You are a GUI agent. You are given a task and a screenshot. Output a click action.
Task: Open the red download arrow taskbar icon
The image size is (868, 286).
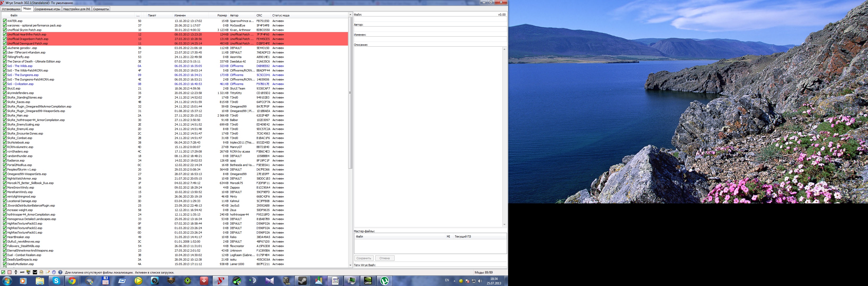coord(204,281)
